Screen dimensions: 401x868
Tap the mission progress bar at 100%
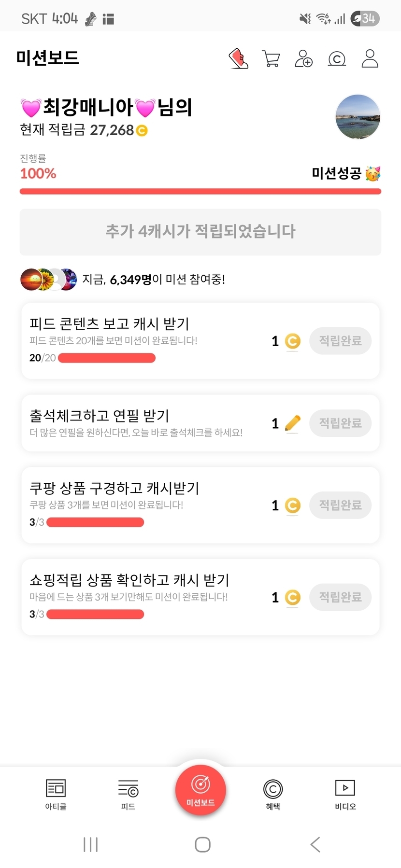pos(200,192)
